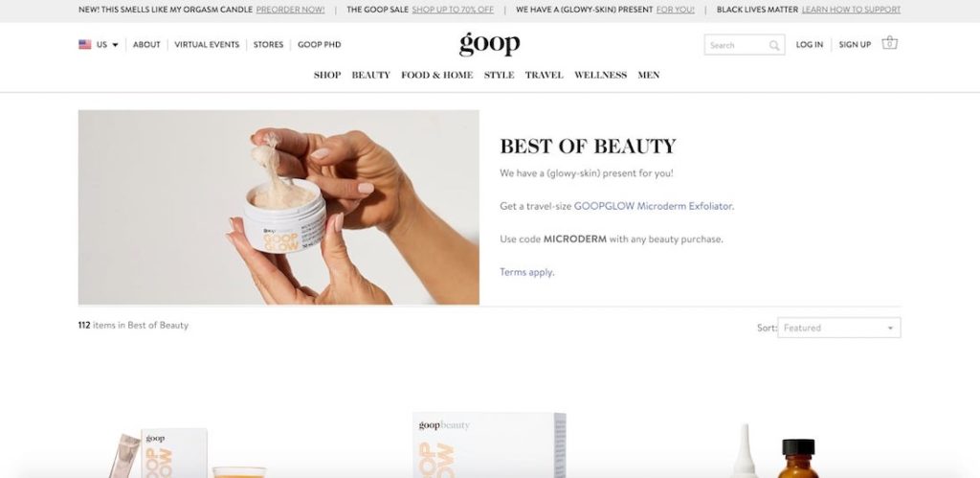Open the Sort Featured dropdown
Image resolution: width=980 pixels, height=478 pixels.
click(838, 328)
